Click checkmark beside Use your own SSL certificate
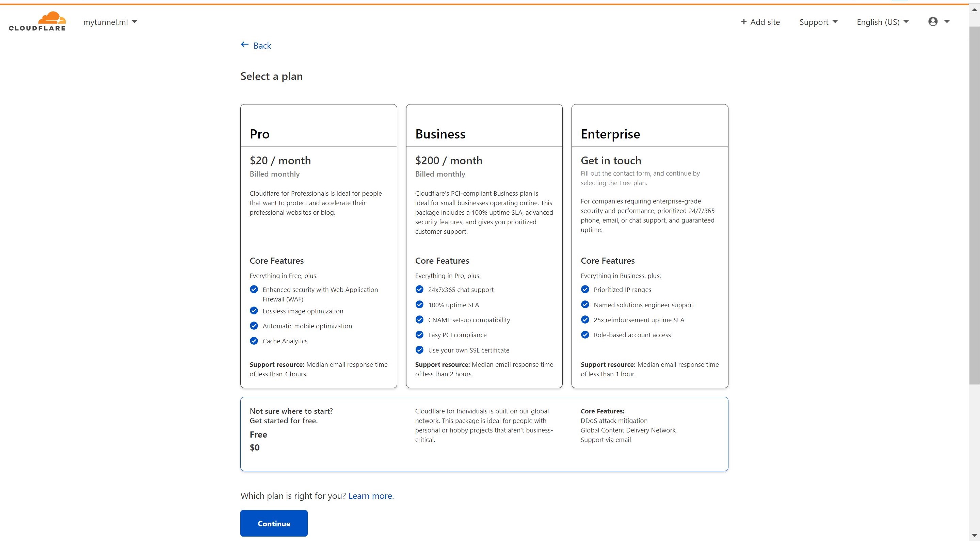 [x=419, y=350]
